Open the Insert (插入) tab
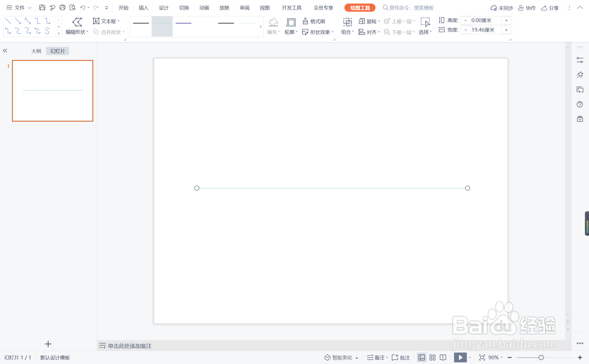Image resolution: width=589 pixels, height=364 pixels. coord(143,8)
